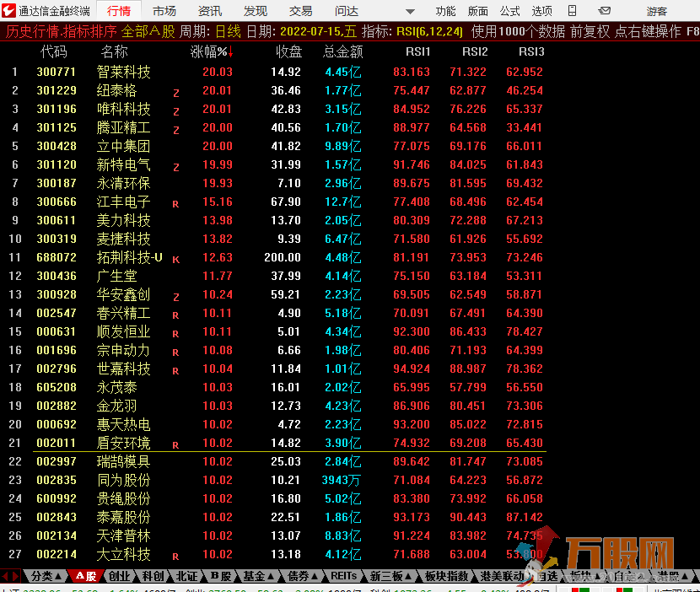Select the 科创 bottom tab
The height and width of the screenshot is (592, 700).
(x=153, y=576)
